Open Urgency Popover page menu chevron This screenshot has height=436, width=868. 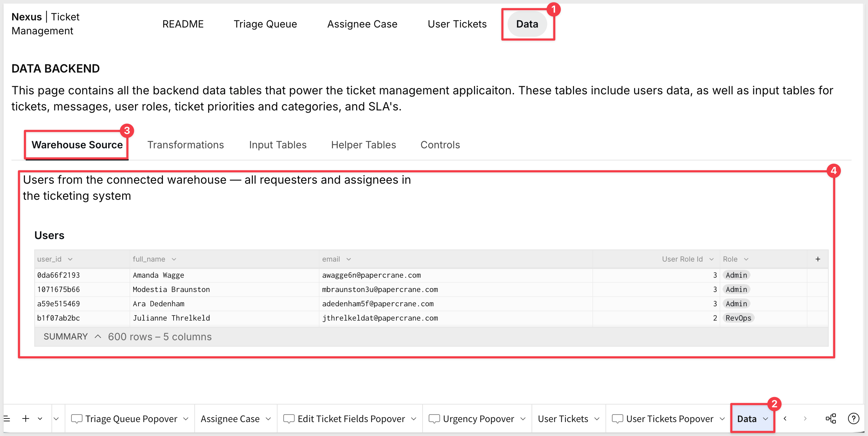pos(523,418)
